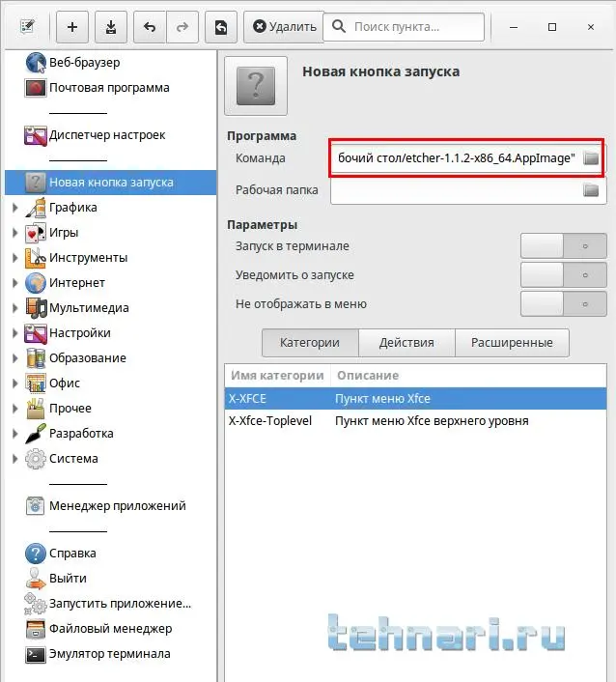Switch to the Действия tab

406,343
